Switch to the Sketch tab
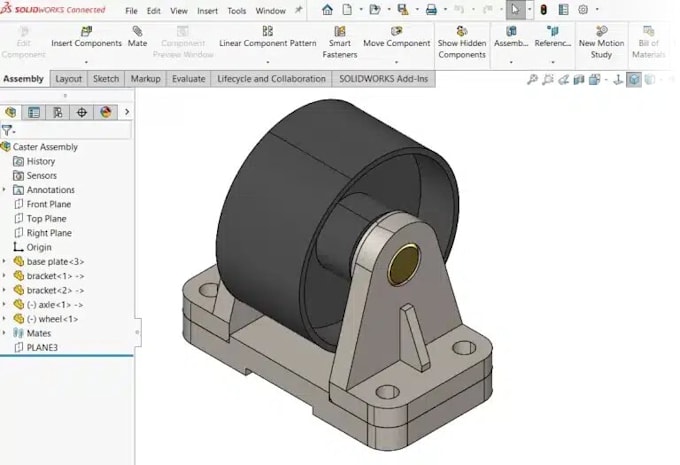The width and height of the screenshot is (680, 465). click(106, 79)
